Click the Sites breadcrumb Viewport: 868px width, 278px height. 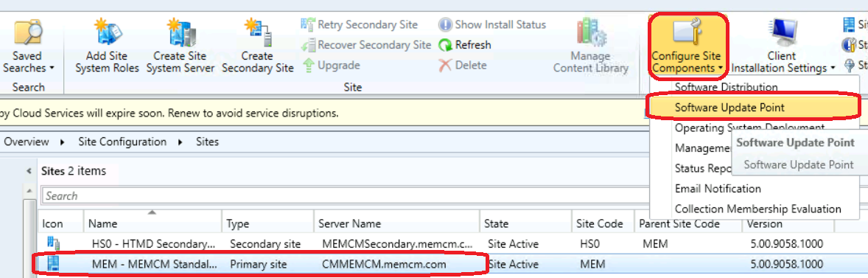coord(208,142)
